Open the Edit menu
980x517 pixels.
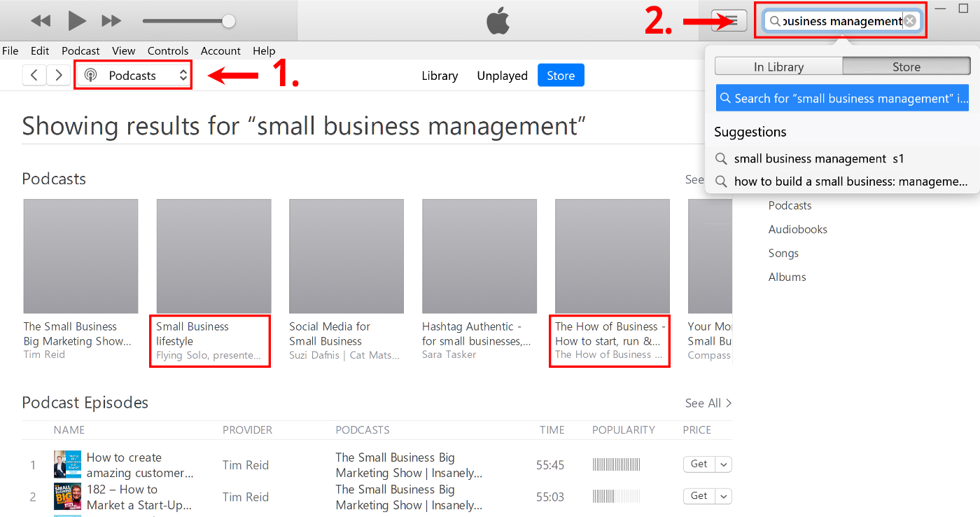tap(40, 50)
